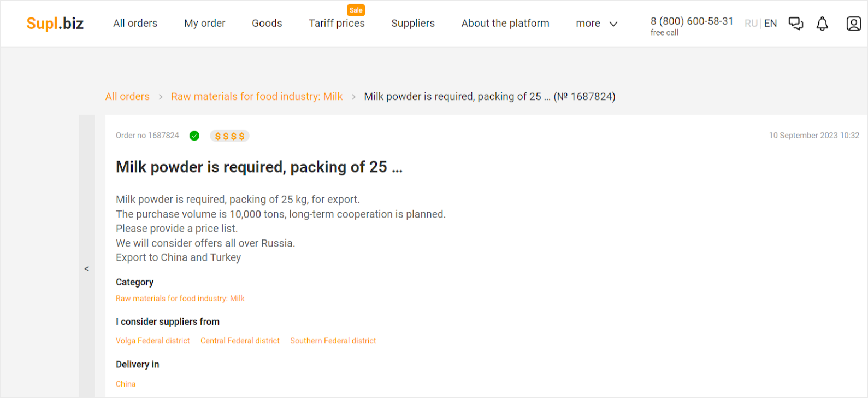Click the free call phone number

pyautogui.click(x=692, y=21)
